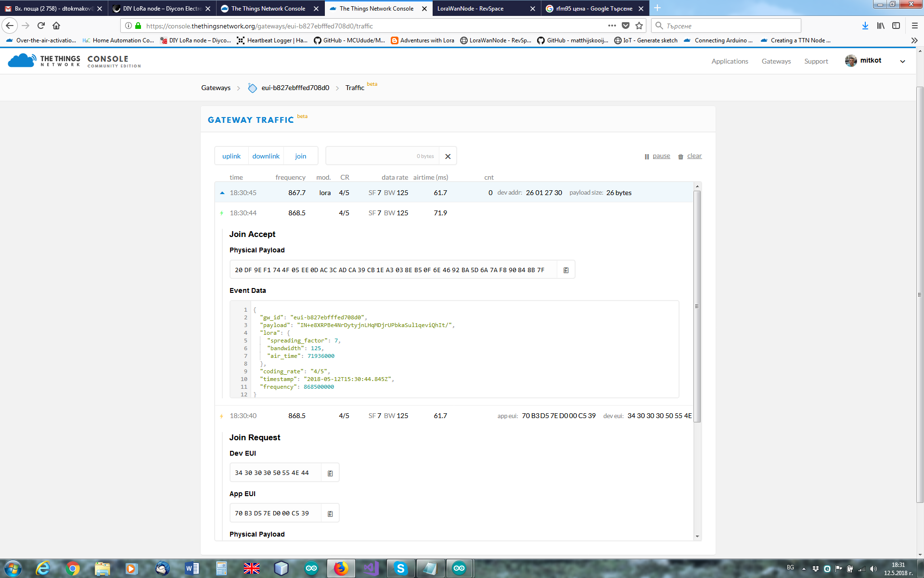Click the uplink tab filter
The width and height of the screenshot is (924, 578).
tap(231, 155)
